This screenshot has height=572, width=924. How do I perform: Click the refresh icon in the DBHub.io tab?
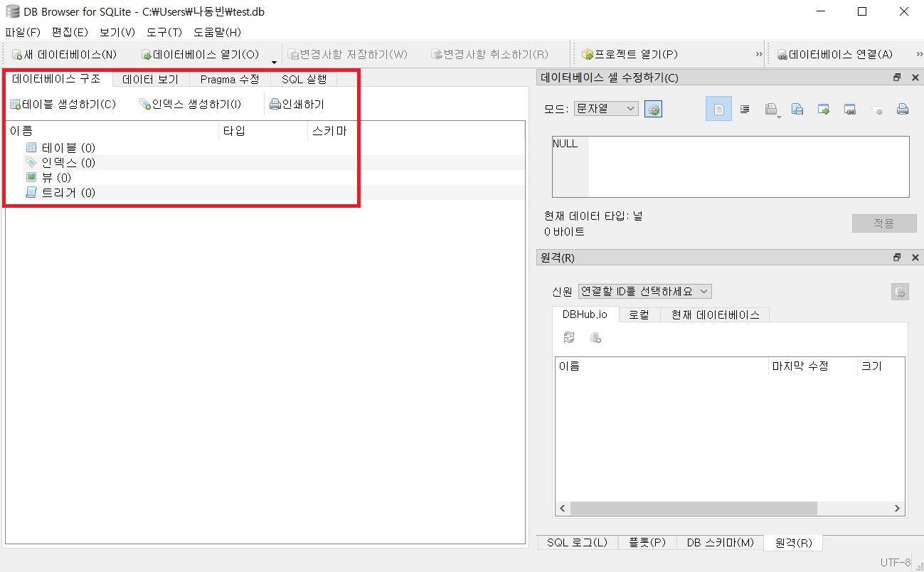(x=569, y=338)
